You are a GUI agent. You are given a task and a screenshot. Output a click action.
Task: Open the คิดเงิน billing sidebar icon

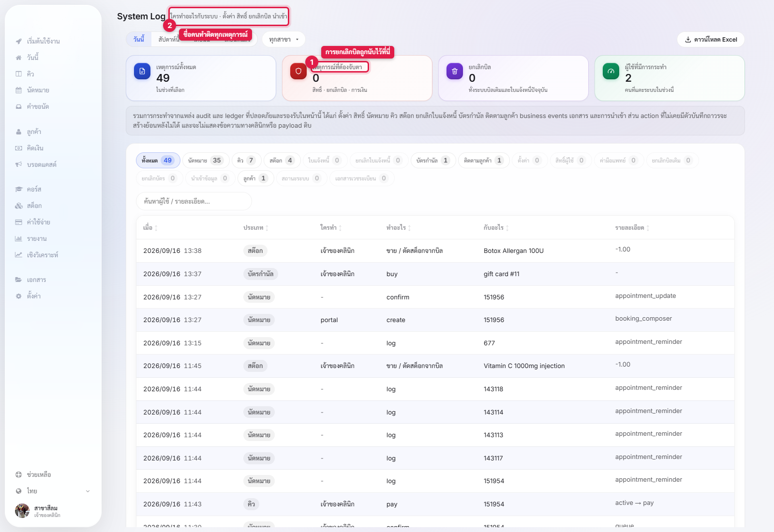[x=19, y=148]
